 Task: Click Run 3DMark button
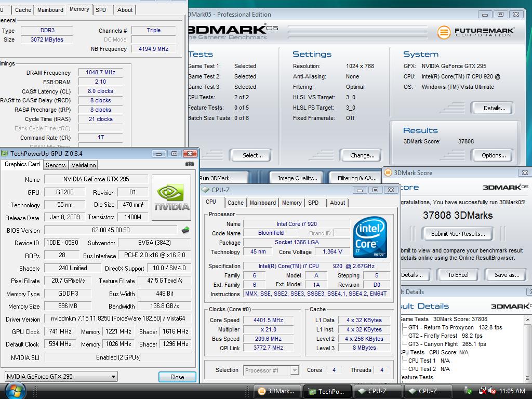223,178
